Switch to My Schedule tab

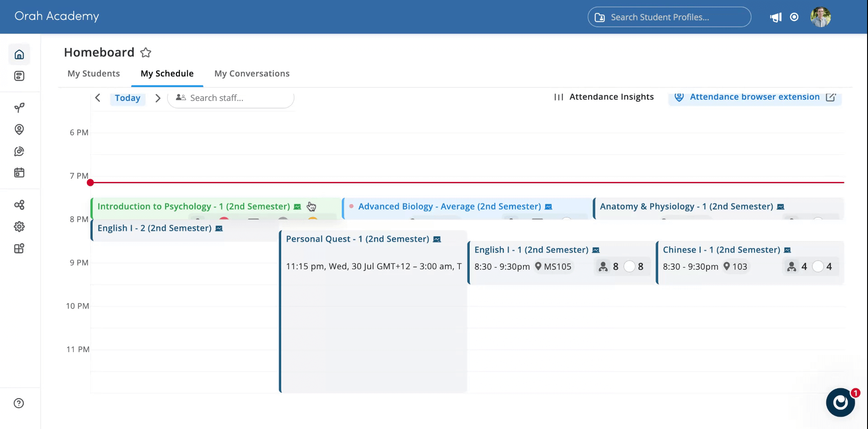point(167,73)
